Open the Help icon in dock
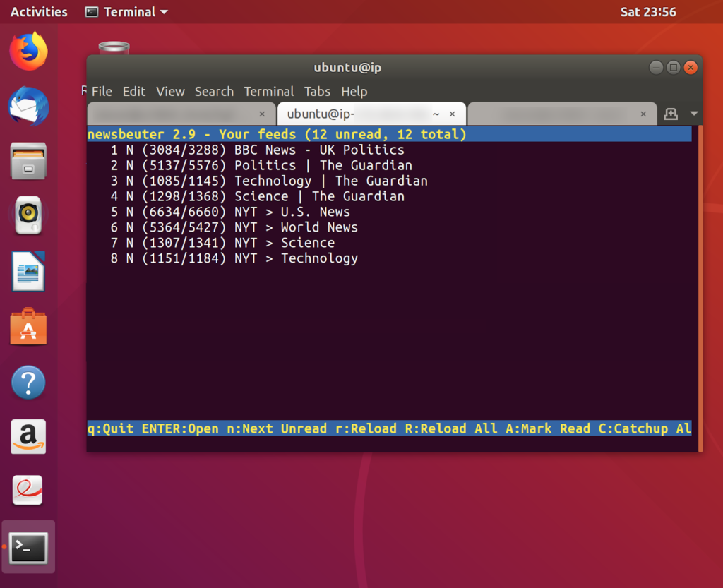 click(x=28, y=382)
